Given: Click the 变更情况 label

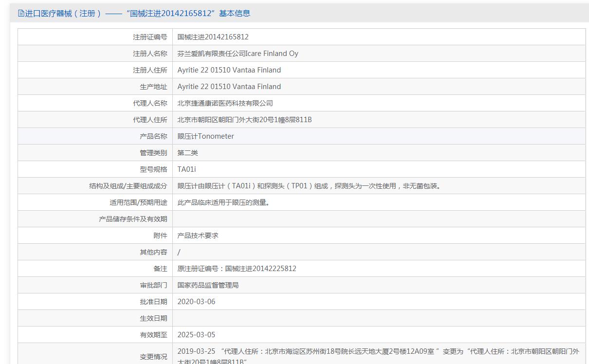Looking at the screenshot, I should [153, 357].
